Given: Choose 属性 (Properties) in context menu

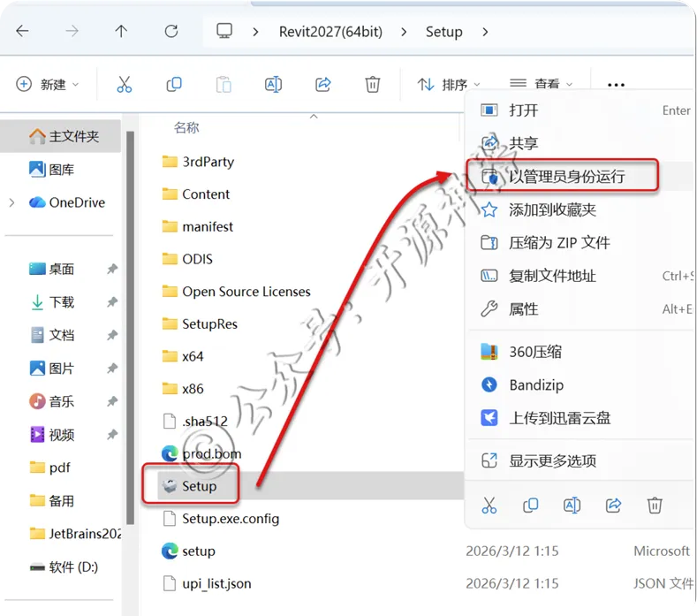Looking at the screenshot, I should pos(580,309).
